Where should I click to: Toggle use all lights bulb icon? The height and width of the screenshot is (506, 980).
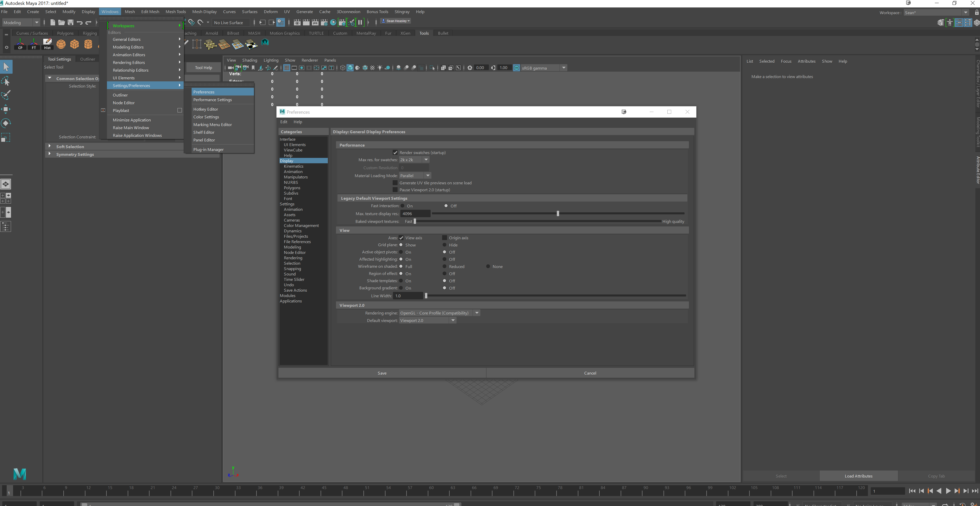(x=380, y=68)
